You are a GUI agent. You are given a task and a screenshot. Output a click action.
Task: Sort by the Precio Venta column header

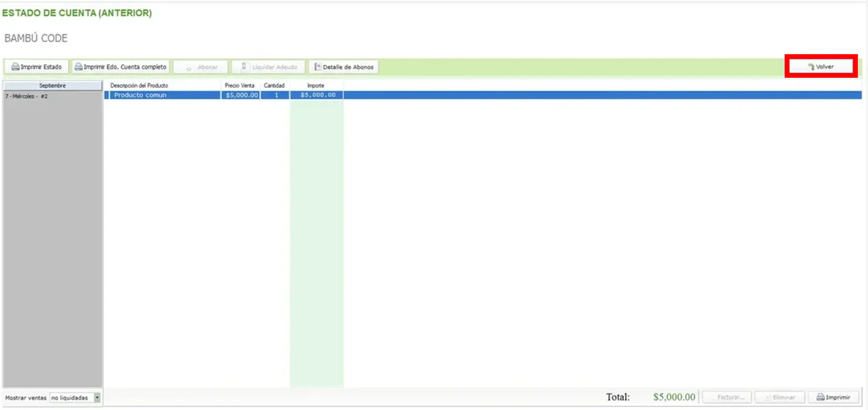point(240,85)
